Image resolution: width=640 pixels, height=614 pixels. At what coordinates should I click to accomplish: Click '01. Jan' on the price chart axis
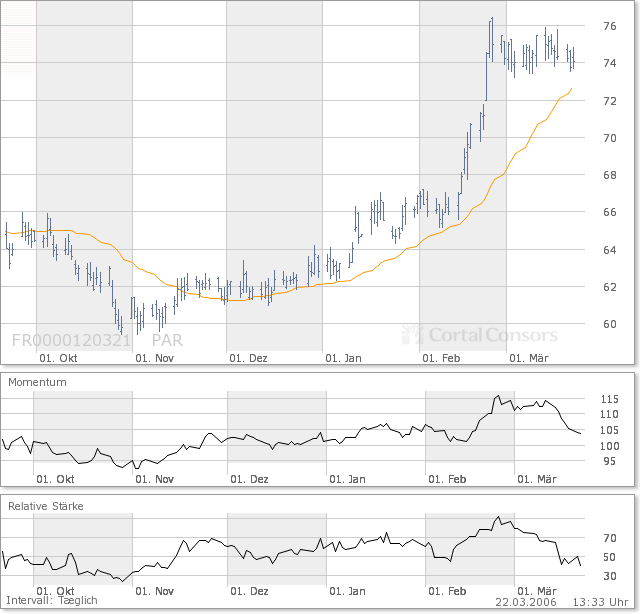click(344, 358)
